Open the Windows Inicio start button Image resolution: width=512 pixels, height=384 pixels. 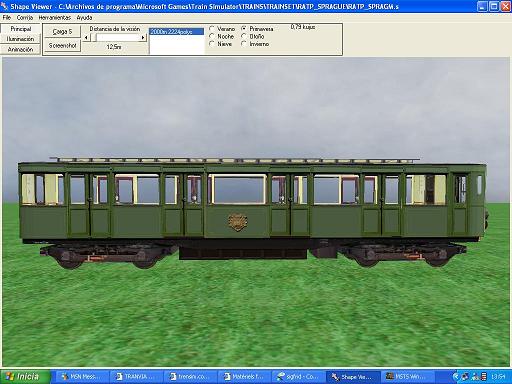25,377
